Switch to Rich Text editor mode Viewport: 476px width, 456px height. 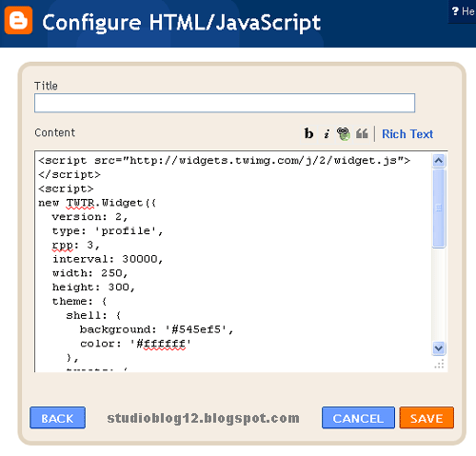407,134
